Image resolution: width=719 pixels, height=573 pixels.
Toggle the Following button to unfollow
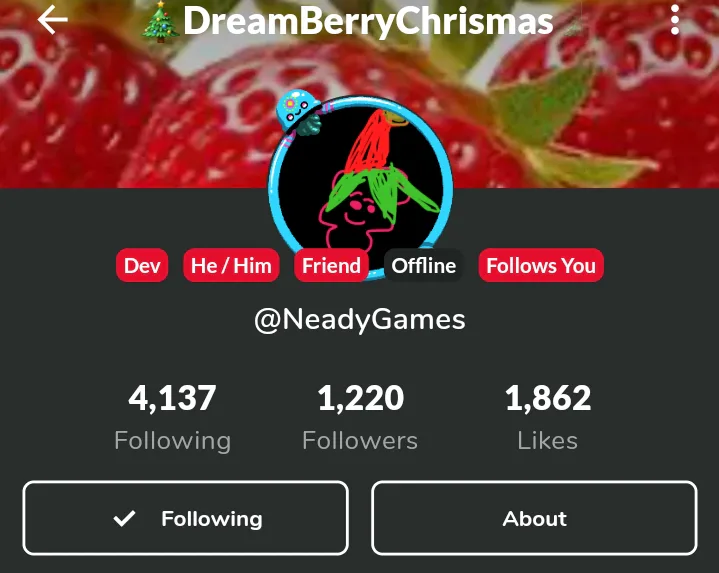tap(186, 518)
